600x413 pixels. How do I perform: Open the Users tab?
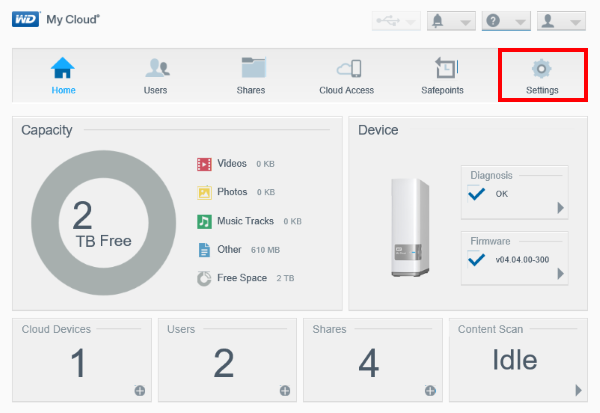155,75
